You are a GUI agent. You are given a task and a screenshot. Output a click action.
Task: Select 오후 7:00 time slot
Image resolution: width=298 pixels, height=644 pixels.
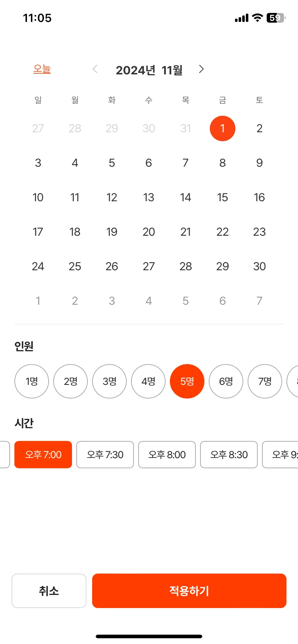pos(43,455)
